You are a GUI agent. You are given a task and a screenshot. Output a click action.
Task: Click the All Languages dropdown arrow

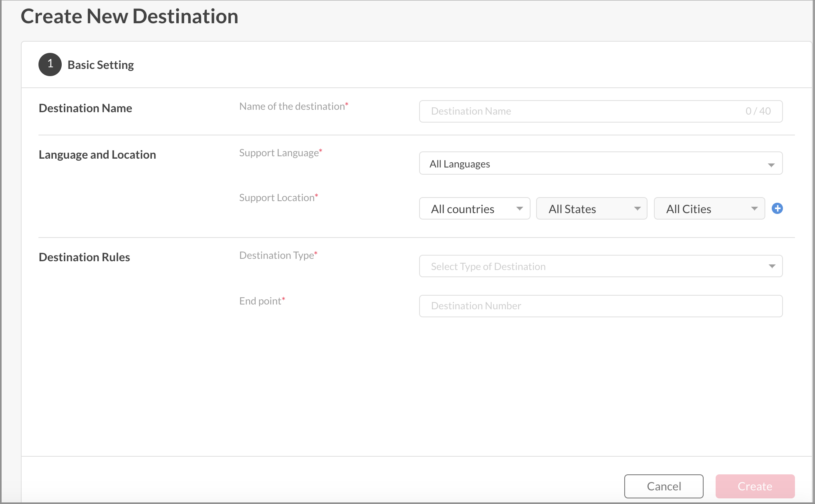pyautogui.click(x=771, y=165)
